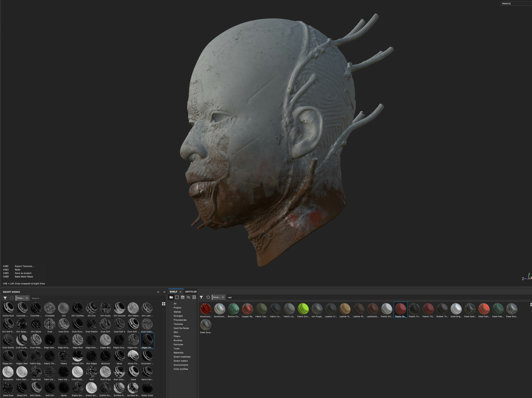Open the Grunges shelf category
This screenshot has width=532, height=398.
178,316
